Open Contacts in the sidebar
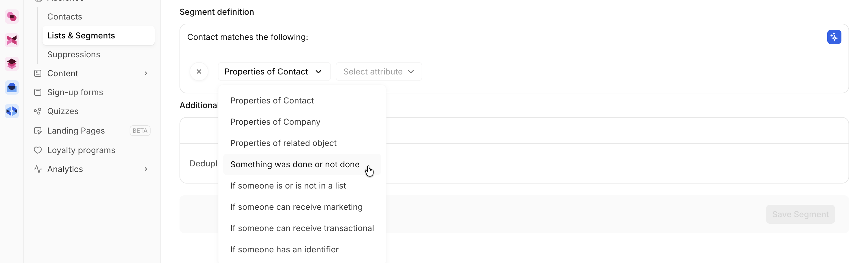Viewport: 868px width, 263px height. click(x=64, y=17)
